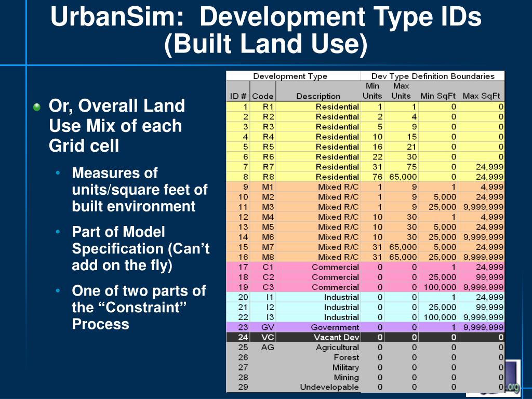Click the "Part of Model Specification" bullet text
The height and width of the screenshot is (399, 532).
pos(140,248)
